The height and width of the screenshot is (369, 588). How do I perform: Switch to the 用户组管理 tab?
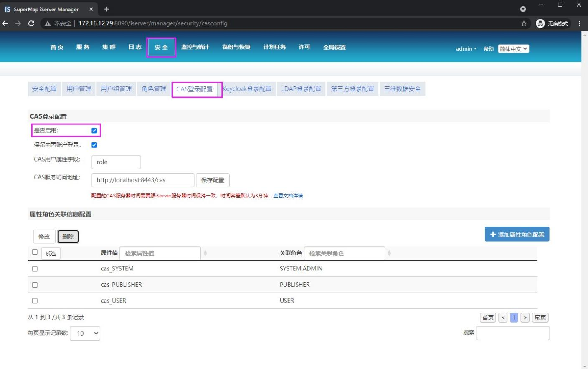pos(117,89)
